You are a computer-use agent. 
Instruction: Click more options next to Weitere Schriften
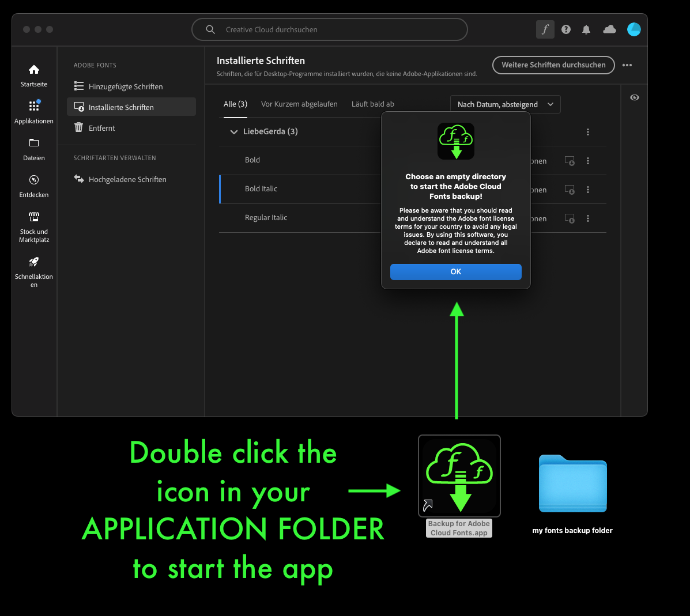pyautogui.click(x=627, y=65)
